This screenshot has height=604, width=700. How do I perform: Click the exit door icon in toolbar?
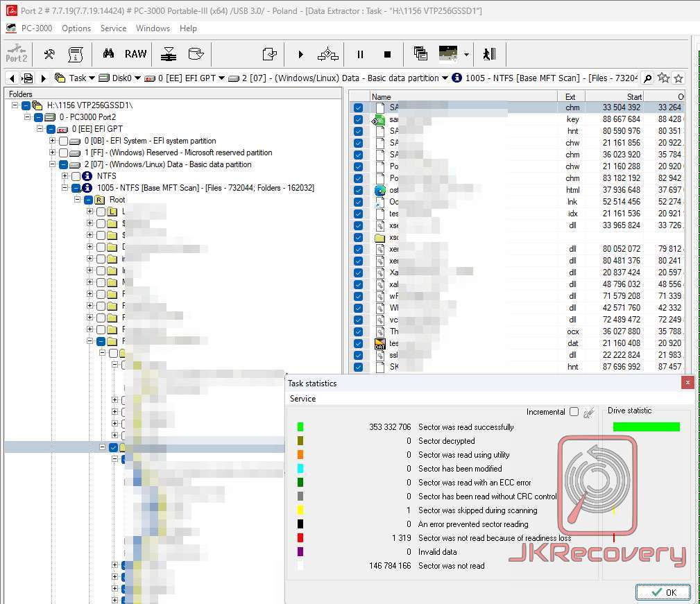pyautogui.click(x=489, y=54)
